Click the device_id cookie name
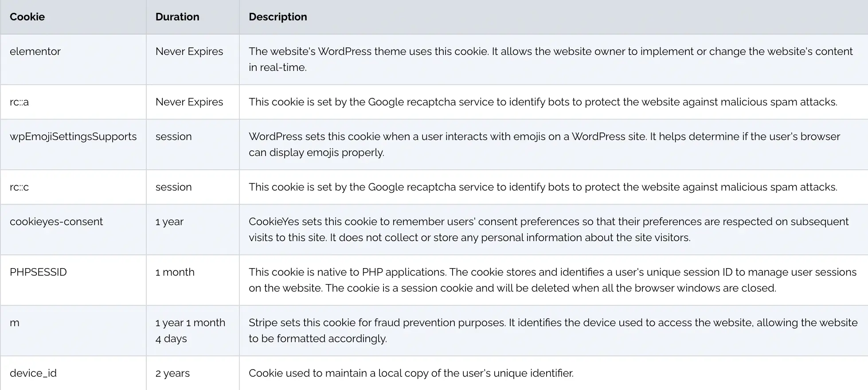Viewport: 868px width, 390px height. coord(33,373)
